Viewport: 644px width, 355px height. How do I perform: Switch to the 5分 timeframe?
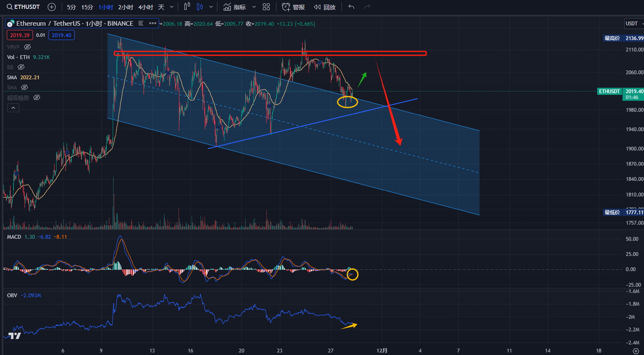click(x=71, y=7)
